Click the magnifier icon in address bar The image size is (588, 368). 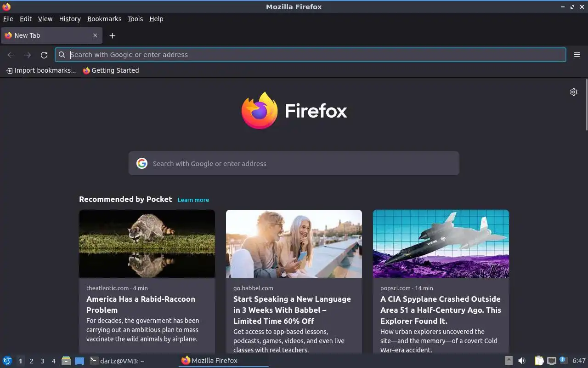62,55
